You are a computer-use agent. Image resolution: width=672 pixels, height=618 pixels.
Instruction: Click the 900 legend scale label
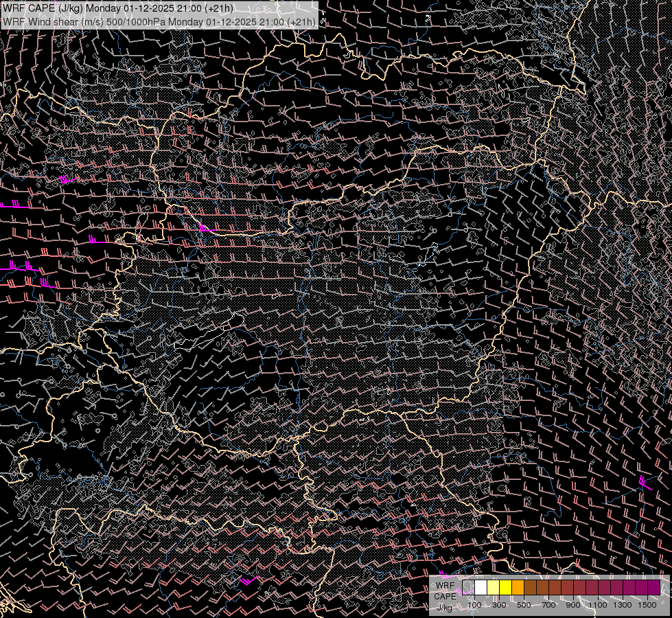573,605
